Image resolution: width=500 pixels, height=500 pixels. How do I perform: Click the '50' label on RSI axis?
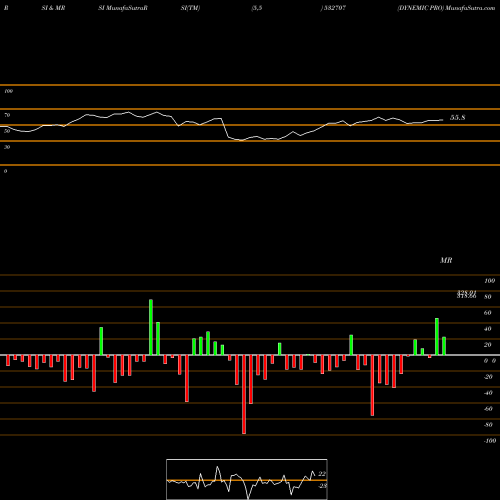click(x=7, y=131)
